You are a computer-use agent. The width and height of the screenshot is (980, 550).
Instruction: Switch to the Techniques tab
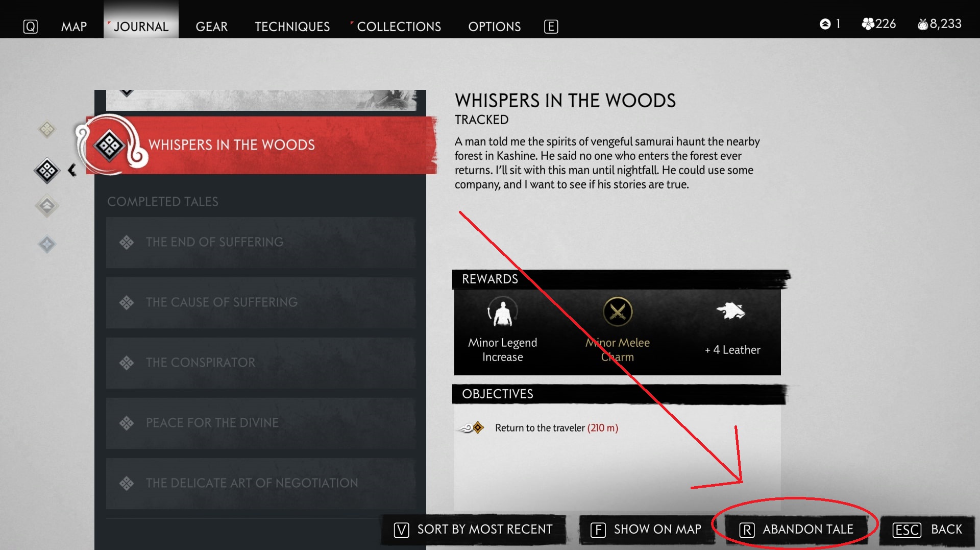[292, 27]
